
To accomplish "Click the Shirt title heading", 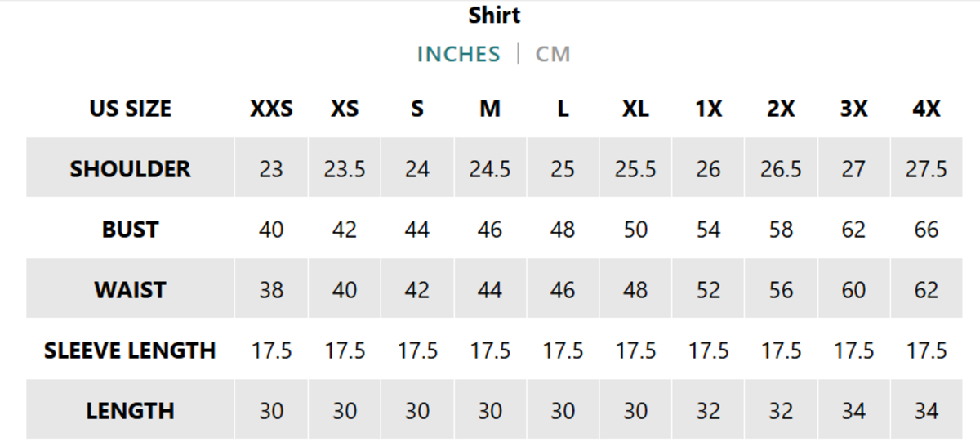I will [494, 16].
